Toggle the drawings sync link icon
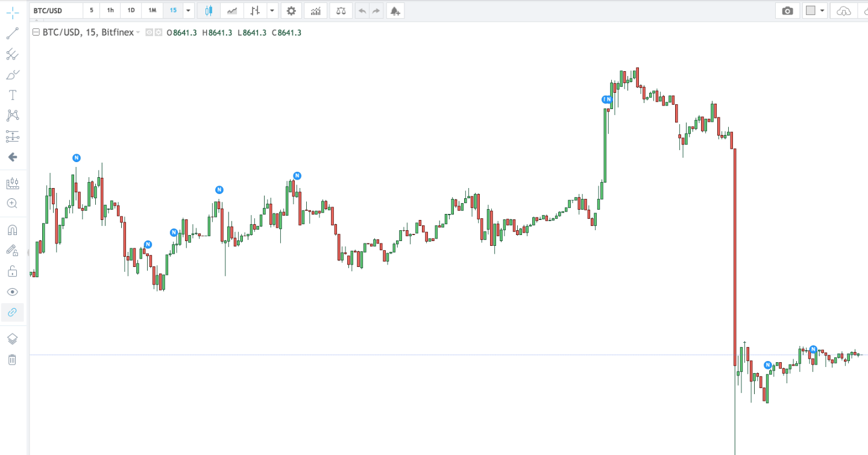The image size is (868, 455). (x=12, y=312)
